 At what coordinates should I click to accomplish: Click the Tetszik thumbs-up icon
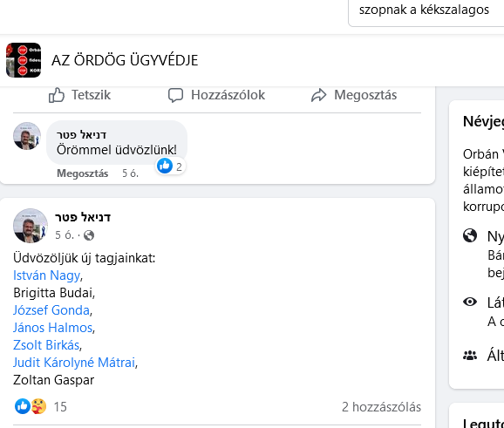coord(57,95)
